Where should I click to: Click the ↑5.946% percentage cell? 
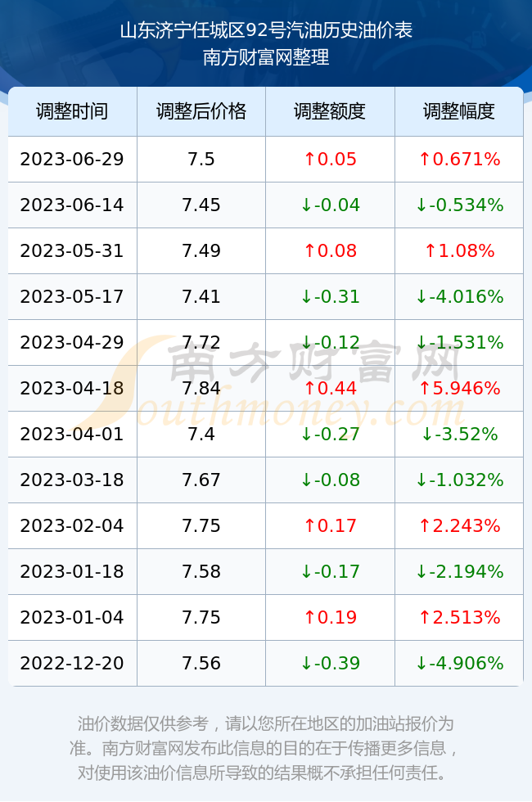pos(459,388)
